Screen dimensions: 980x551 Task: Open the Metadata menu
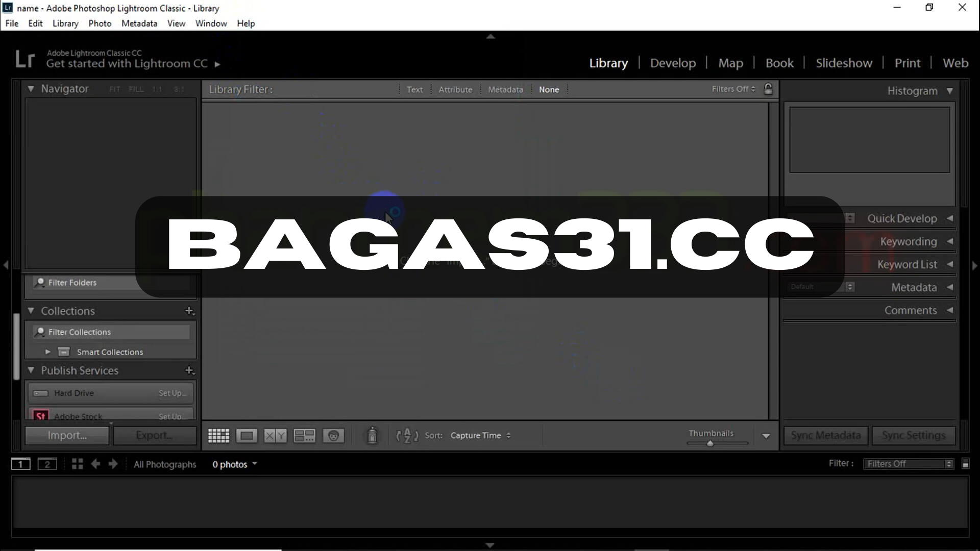click(139, 23)
